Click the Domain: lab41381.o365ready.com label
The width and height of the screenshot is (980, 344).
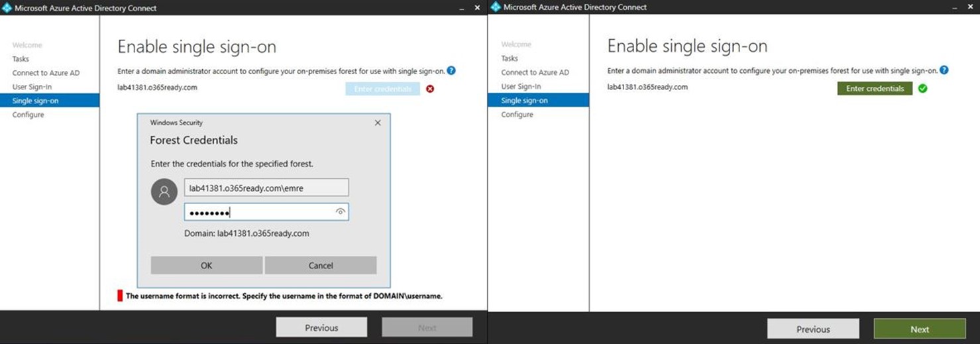pyautogui.click(x=246, y=233)
